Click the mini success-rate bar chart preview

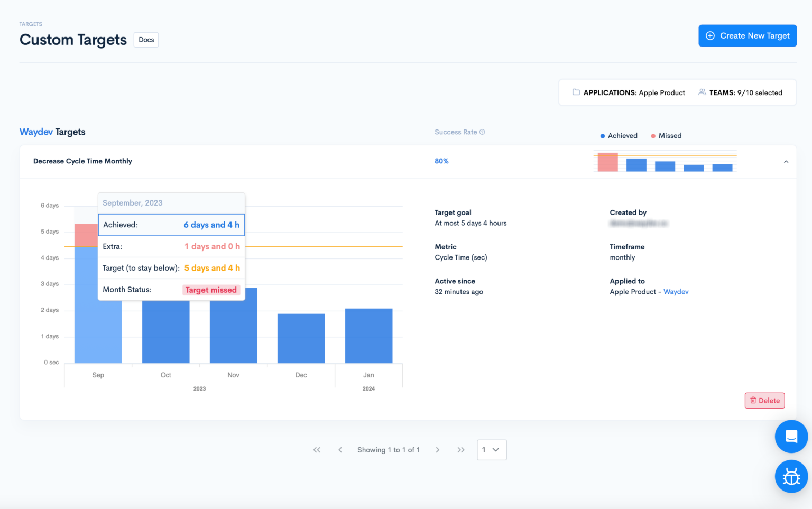[x=665, y=161]
